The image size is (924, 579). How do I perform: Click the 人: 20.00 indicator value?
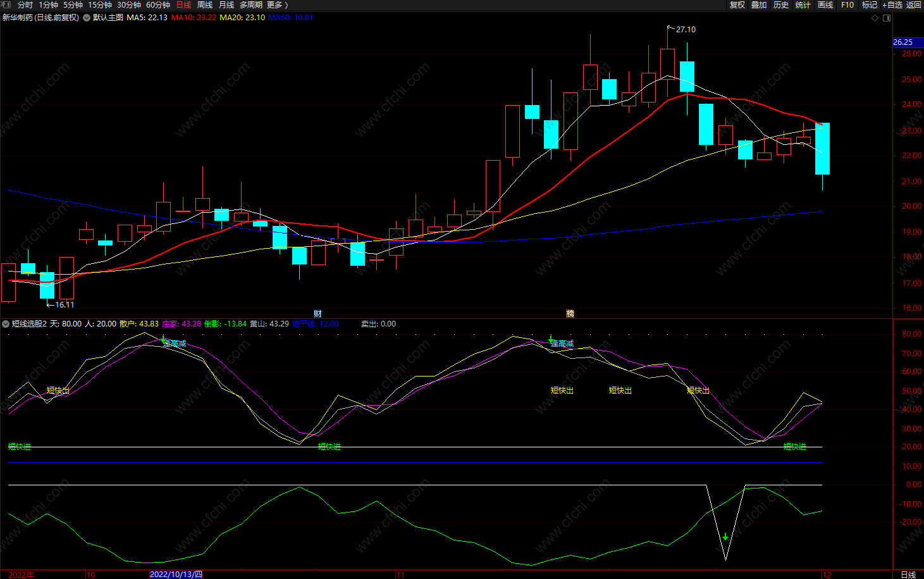101,324
